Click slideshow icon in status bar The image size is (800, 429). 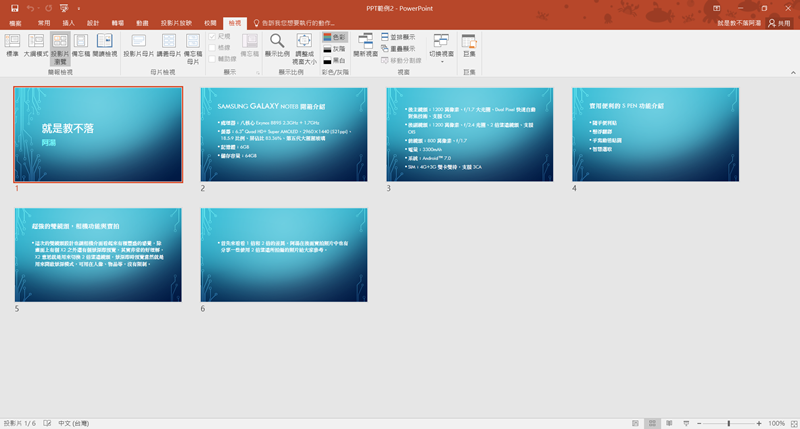click(687, 423)
